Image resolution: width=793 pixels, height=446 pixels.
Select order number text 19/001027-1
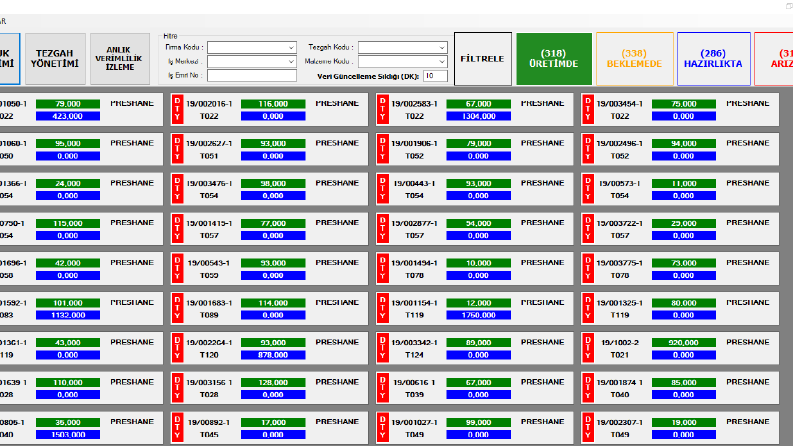click(414, 422)
